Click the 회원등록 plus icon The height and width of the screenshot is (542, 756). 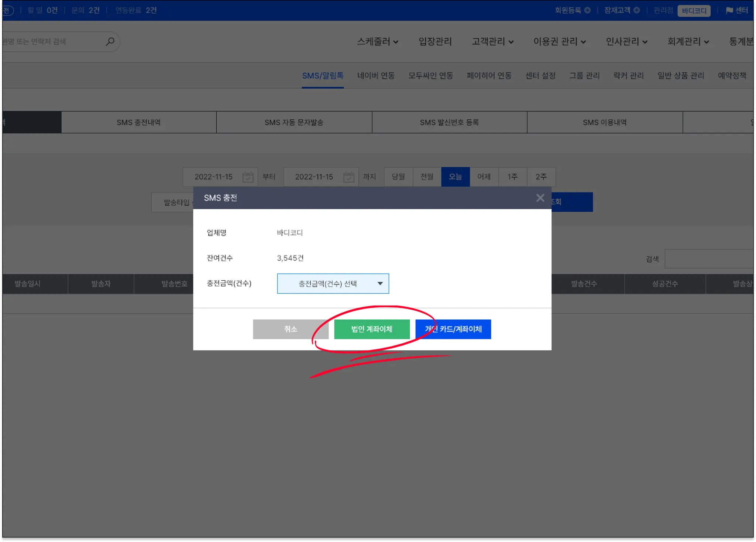click(x=587, y=10)
